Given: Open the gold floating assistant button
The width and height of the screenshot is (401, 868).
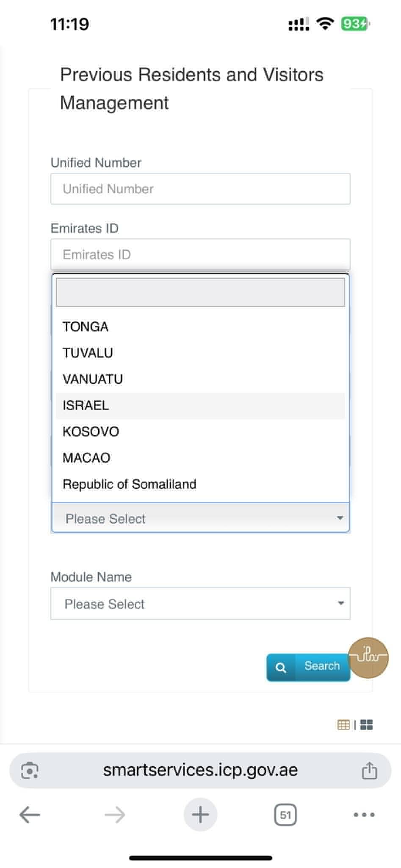Looking at the screenshot, I should (368, 658).
